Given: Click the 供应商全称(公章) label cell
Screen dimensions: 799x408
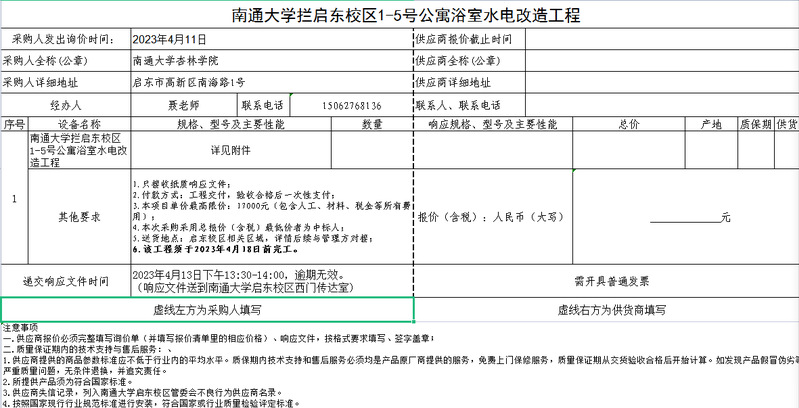Looking at the screenshot, I should pos(469,61).
